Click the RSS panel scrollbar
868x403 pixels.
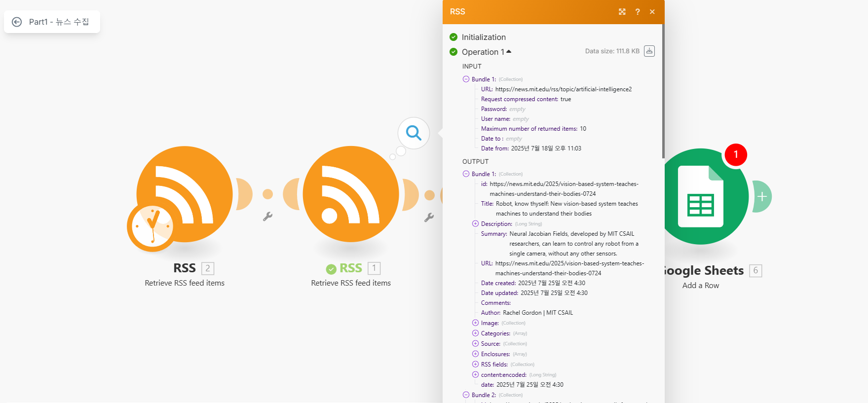click(x=663, y=91)
